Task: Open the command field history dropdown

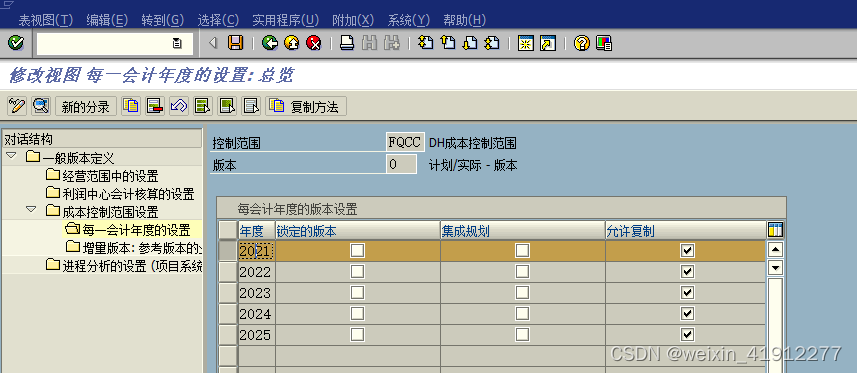Action: tap(177, 43)
